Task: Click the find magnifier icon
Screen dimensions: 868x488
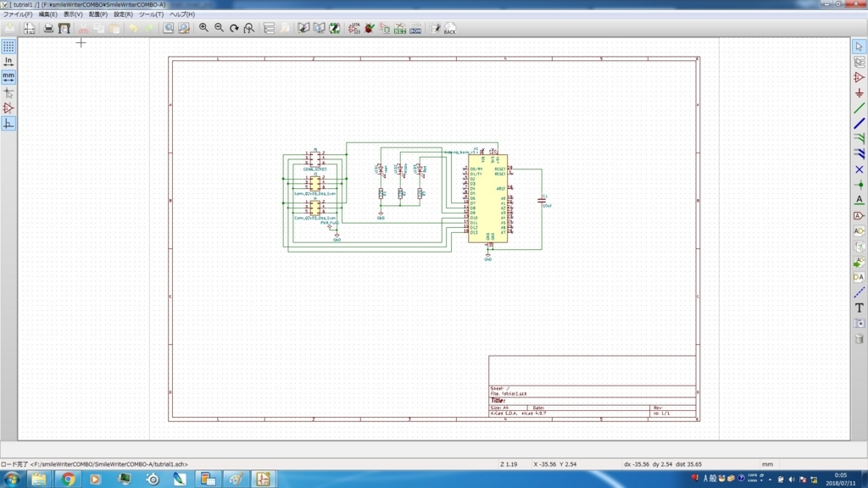Action: (169, 28)
